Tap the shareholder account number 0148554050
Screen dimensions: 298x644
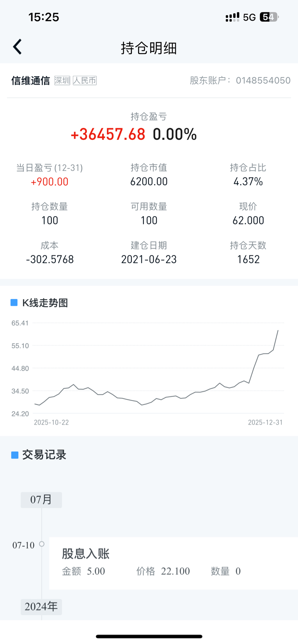263,81
